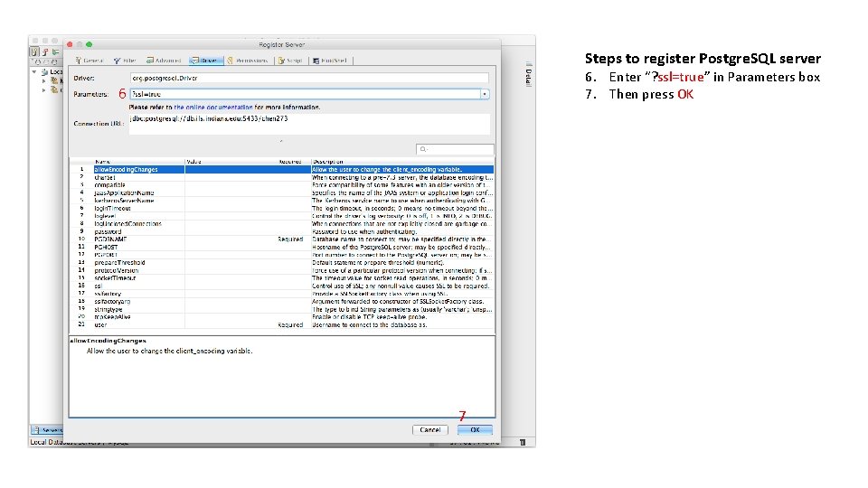Select the stringtype property row

[282, 309]
